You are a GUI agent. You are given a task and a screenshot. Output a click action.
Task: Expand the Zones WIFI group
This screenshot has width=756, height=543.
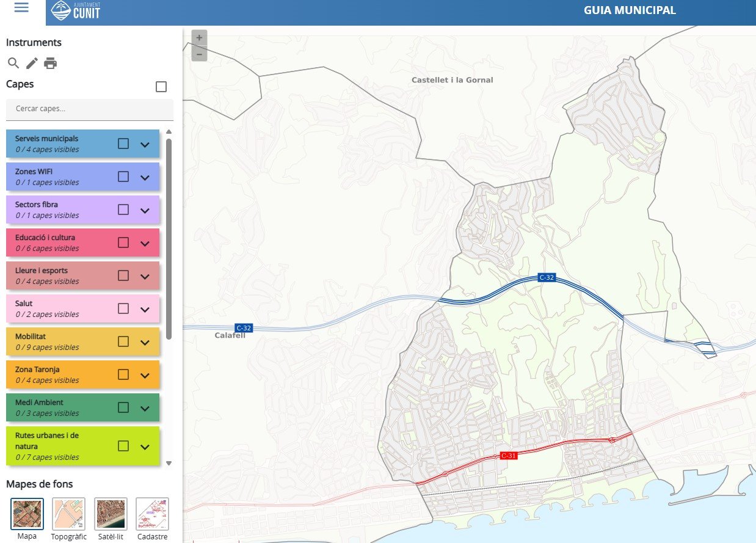tap(145, 177)
